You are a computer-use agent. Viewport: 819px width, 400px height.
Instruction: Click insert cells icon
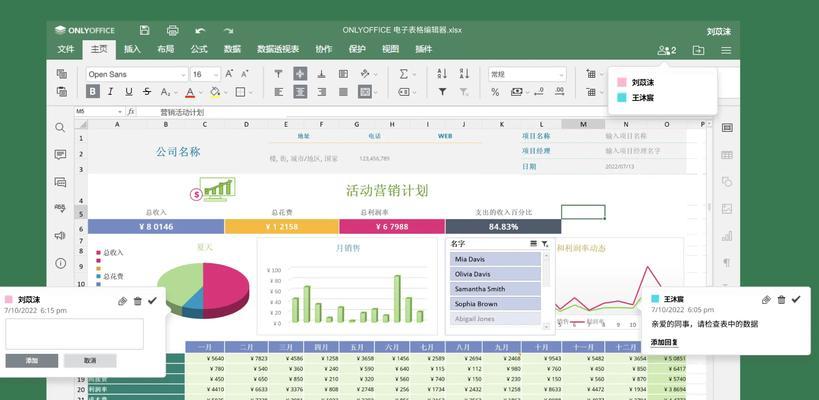click(x=591, y=74)
